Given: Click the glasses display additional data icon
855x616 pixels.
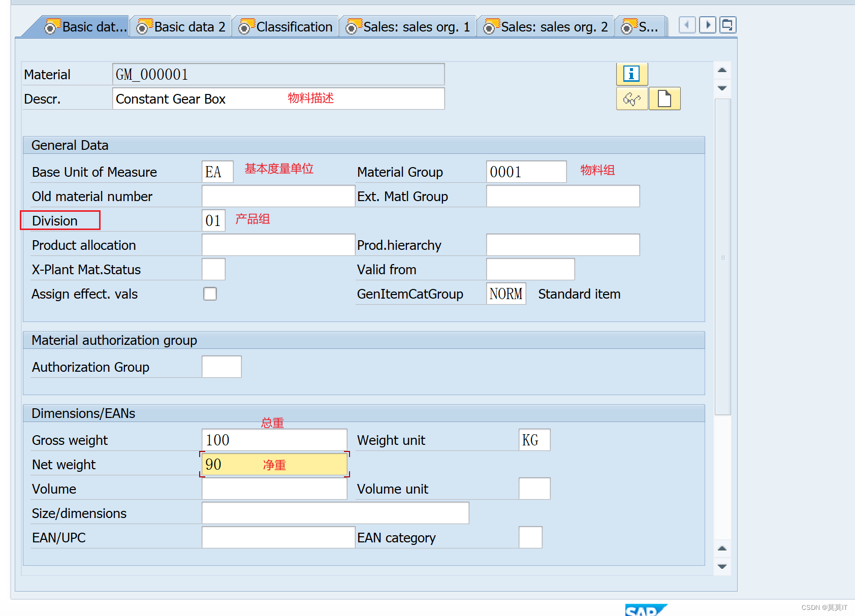Looking at the screenshot, I should point(631,99).
